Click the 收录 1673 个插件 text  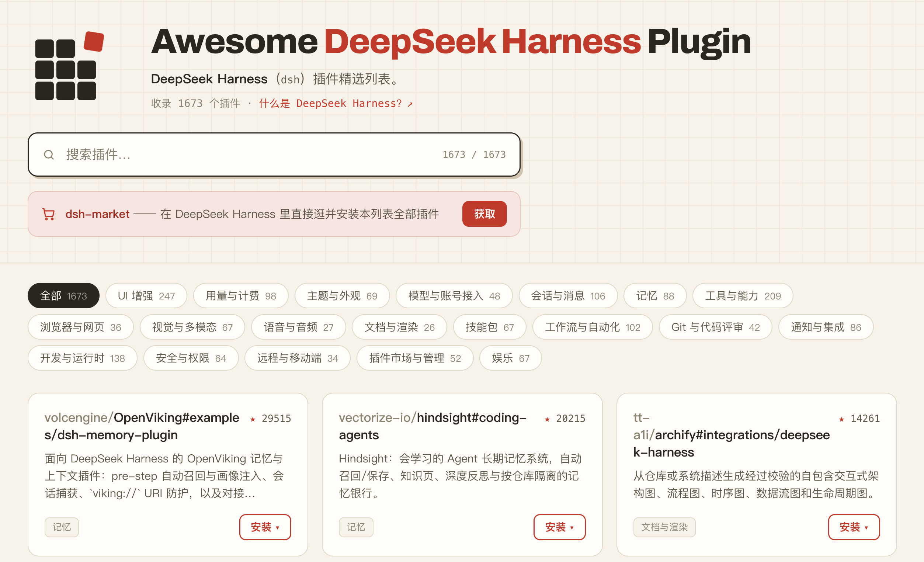pyautogui.click(x=196, y=104)
